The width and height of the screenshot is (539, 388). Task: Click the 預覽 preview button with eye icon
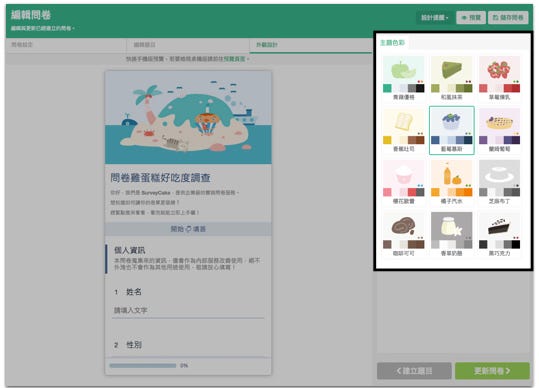click(x=471, y=18)
